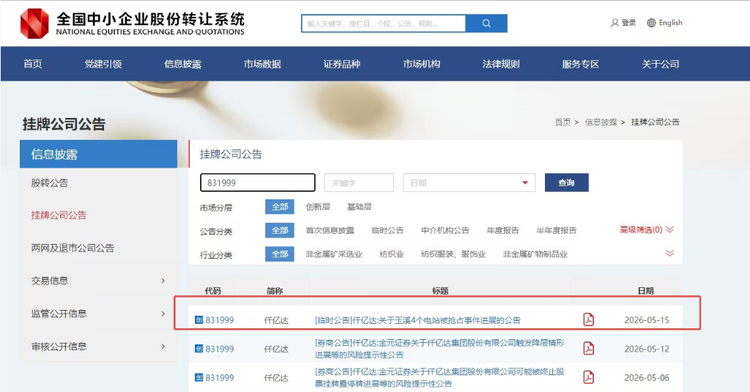
Task: Filter by 纺织业 industry
Action: pyautogui.click(x=392, y=254)
